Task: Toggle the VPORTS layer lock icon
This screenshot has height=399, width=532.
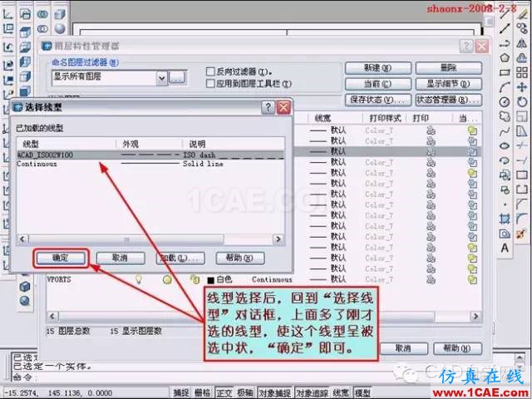Action: click(x=195, y=279)
